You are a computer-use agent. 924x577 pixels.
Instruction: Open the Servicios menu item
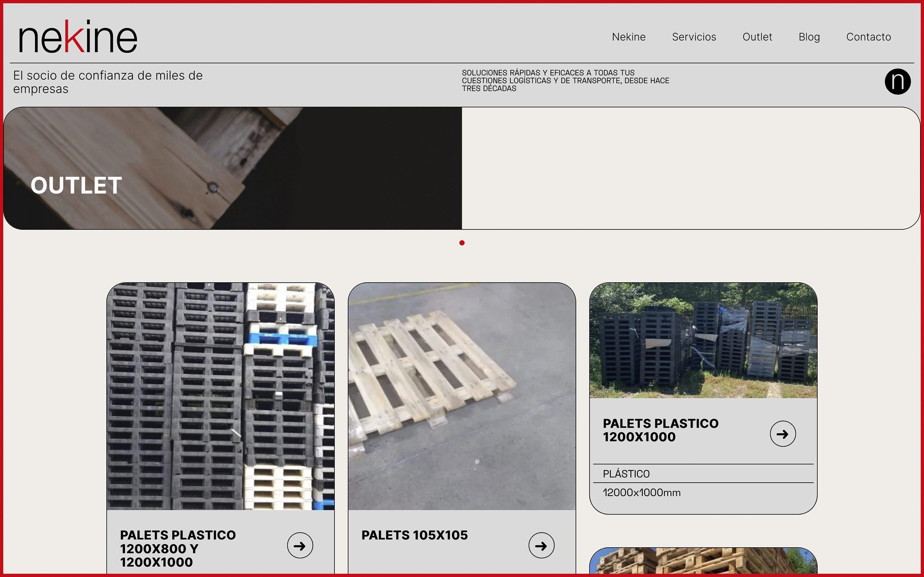[x=694, y=37]
